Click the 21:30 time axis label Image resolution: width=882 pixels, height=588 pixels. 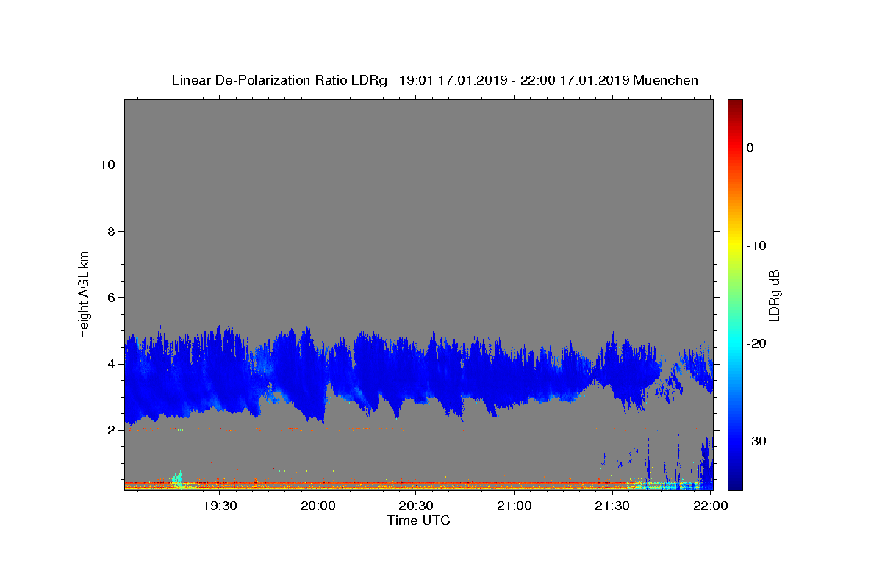(612, 506)
